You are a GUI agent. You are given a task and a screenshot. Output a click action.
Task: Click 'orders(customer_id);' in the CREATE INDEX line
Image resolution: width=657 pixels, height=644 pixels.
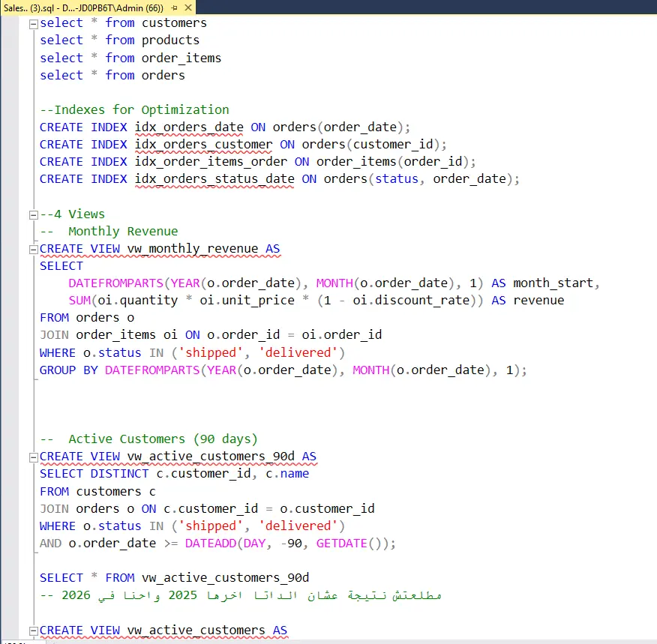pyautogui.click(x=374, y=145)
